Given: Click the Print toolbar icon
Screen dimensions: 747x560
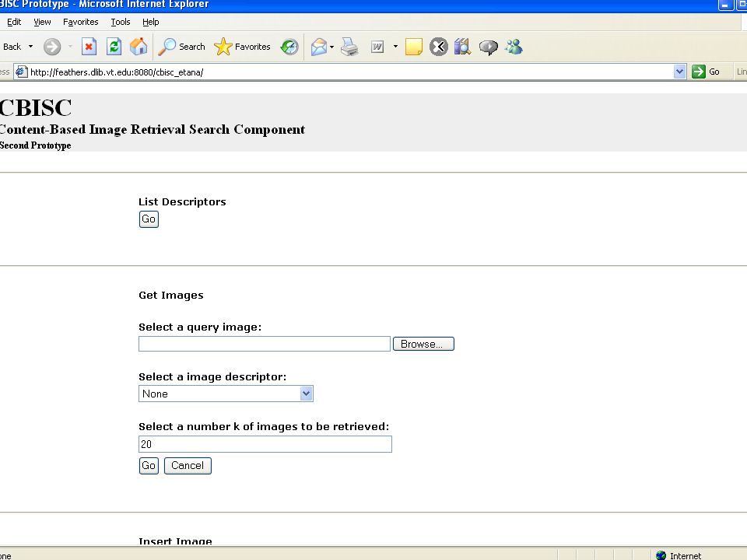Looking at the screenshot, I should pos(349,47).
